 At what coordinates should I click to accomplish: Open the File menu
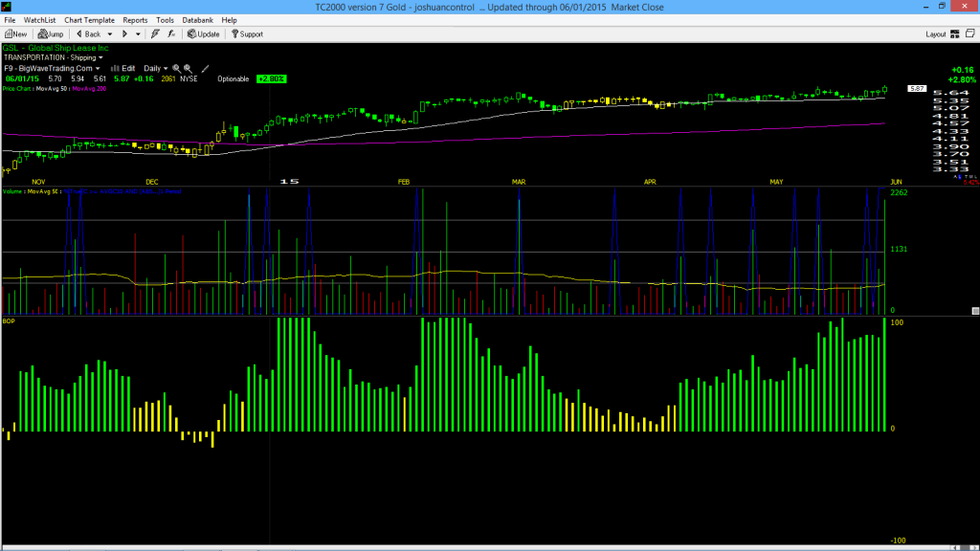[x=10, y=20]
